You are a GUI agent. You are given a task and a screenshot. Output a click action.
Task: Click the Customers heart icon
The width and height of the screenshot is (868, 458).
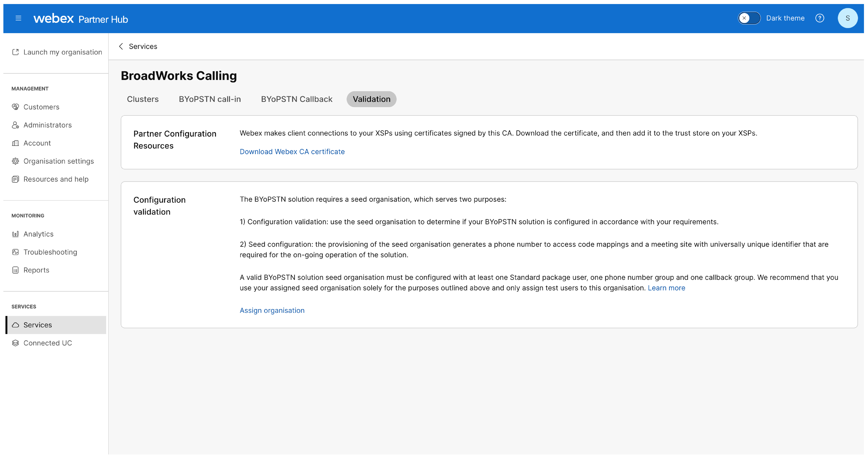[x=15, y=107]
